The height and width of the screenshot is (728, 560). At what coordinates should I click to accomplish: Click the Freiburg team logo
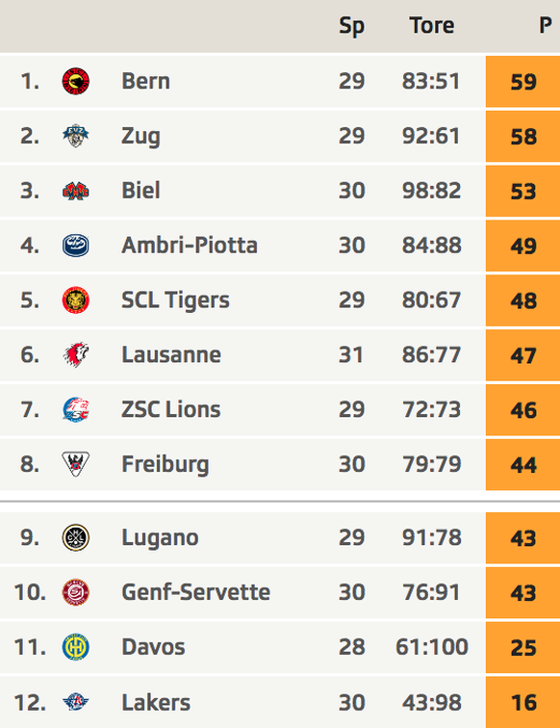(x=76, y=464)
